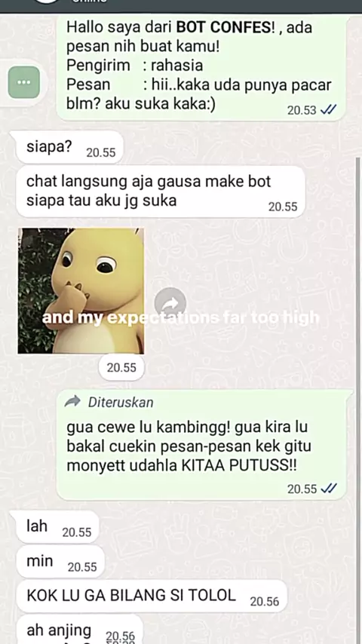This screenshot has width=362, height=644.
Task: Select the forwarded 'gua cewe lu kambingg' message
Action: (204, 445)
